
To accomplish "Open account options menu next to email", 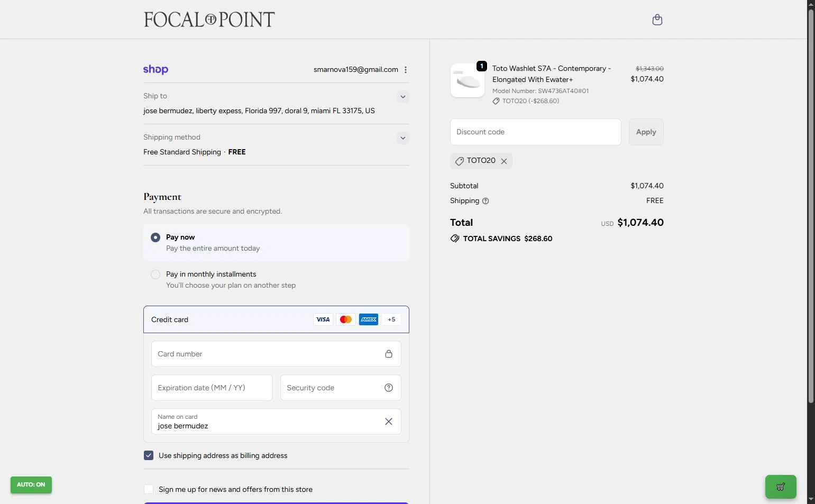I will tap(406, 70).
